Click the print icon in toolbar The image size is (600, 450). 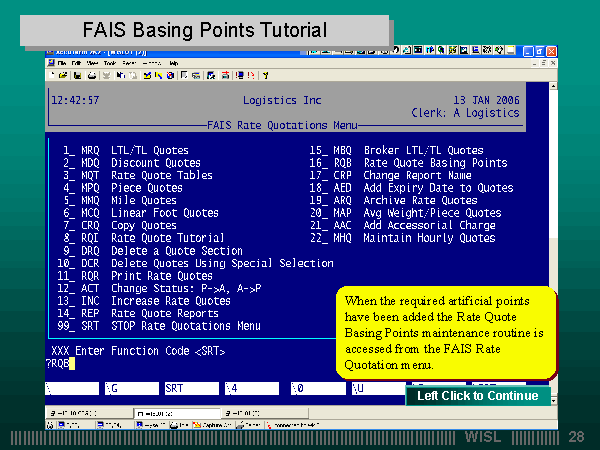coord(90,74)
